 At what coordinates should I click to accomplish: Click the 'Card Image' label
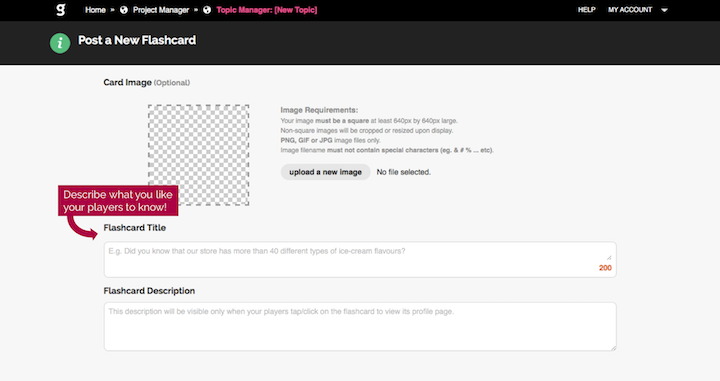point(127,83)
